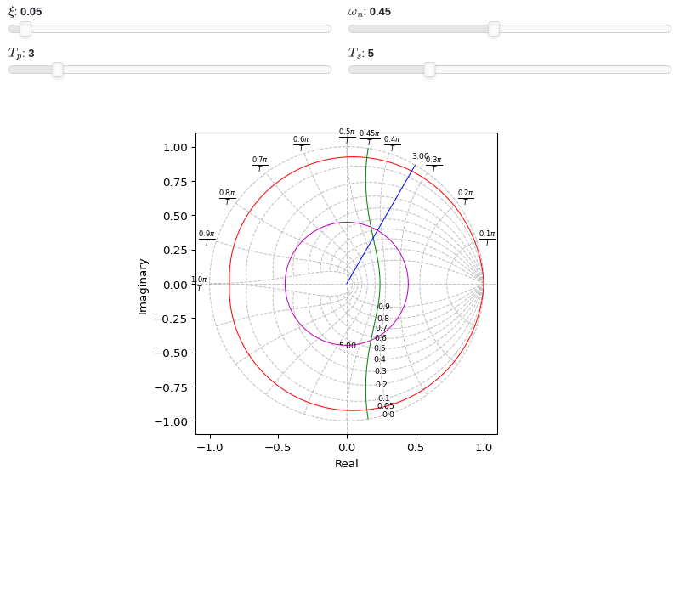Click the 0.6π/T frequency label

coord(301,144)
